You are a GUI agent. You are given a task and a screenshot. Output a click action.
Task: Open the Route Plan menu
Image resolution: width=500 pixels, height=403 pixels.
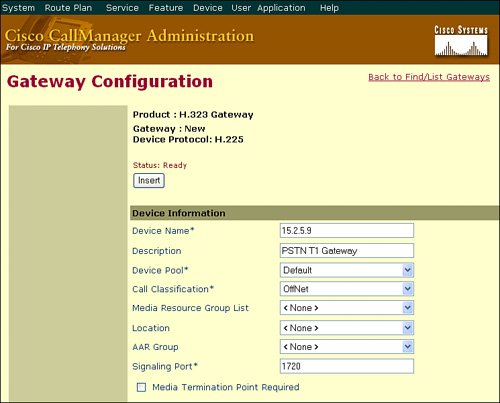click(68, 8)
